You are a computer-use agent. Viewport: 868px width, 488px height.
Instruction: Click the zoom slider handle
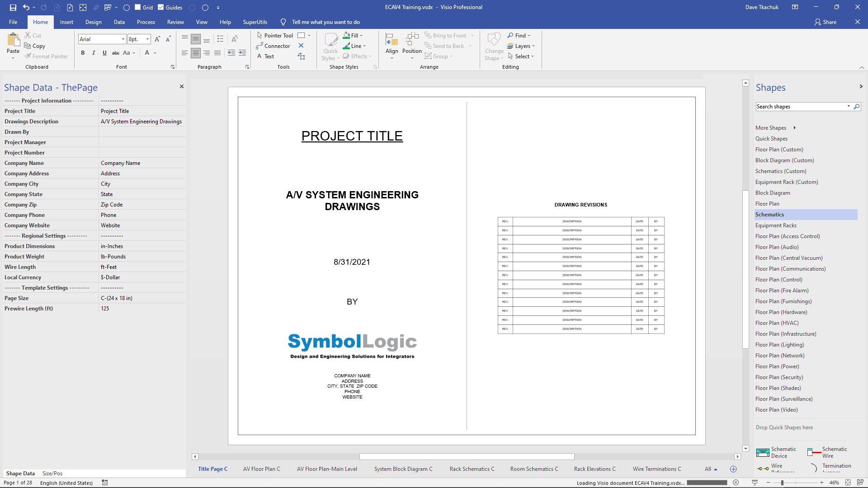(782, 483)
